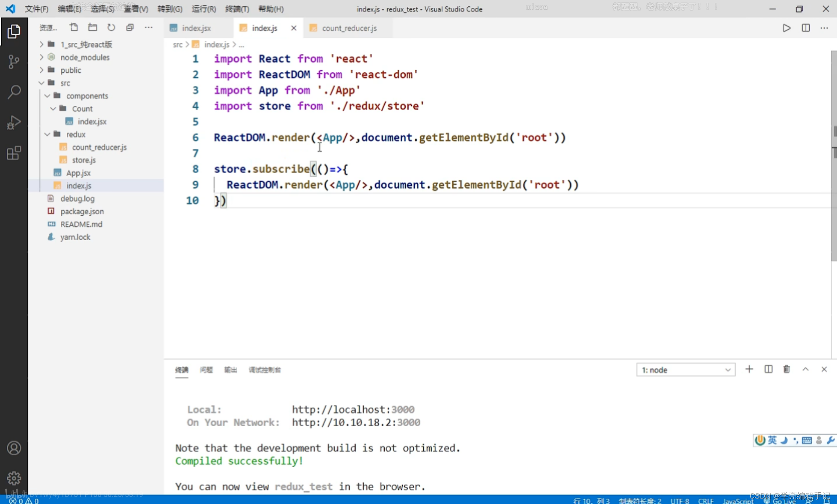Refresh the file explorer
Screen dimensions: 837x504
pyautogui.click(x=111, y=28)
